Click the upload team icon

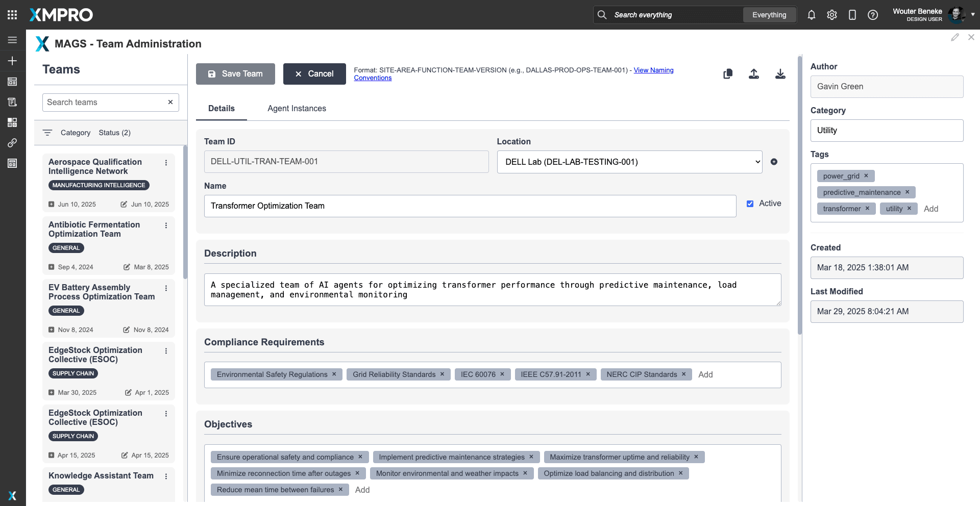click(753, 74)
